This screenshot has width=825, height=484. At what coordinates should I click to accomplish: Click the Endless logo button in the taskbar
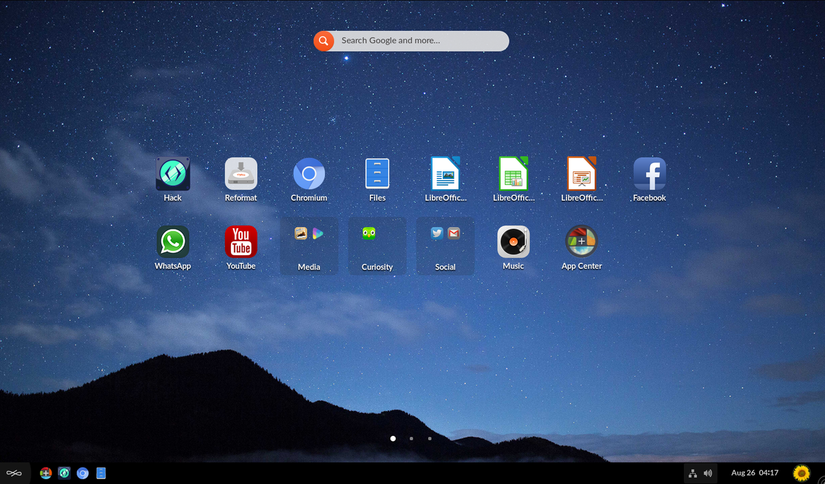(14, 473)
